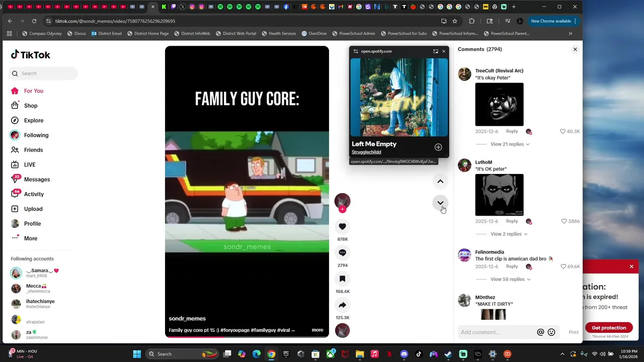Dismiss the McAfee popup with its X
This screenshot has width=644, height=362.
(x=631, y=266)
